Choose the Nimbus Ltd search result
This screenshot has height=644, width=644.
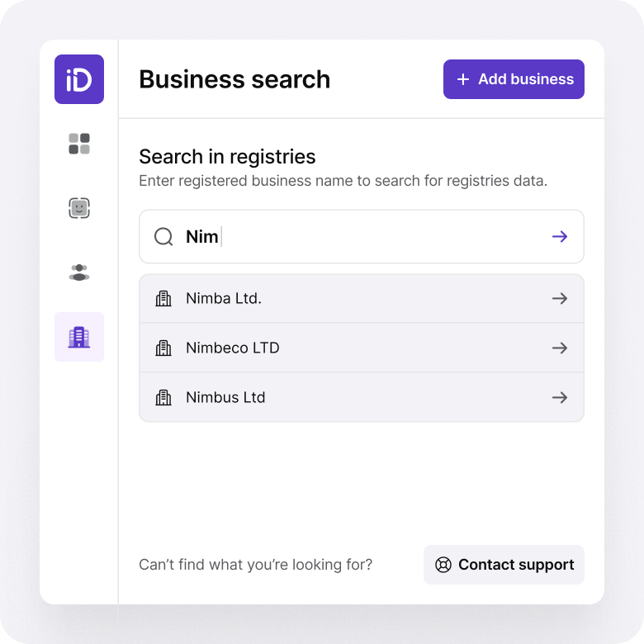pyautogui.click(x=362, y=397)
